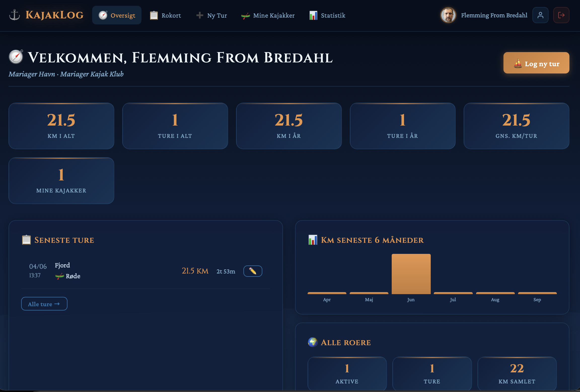Click the Jun bar in the chart
580x392 pixels.
[411, 274]
